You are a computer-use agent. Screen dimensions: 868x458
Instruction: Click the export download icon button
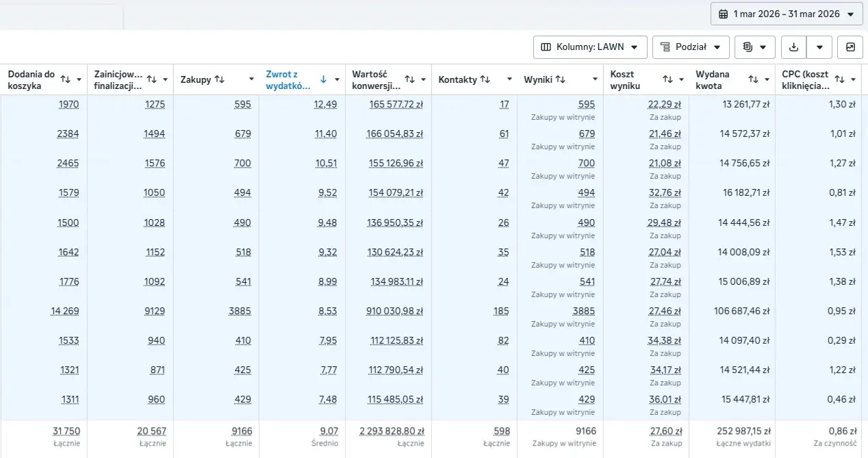794,47
